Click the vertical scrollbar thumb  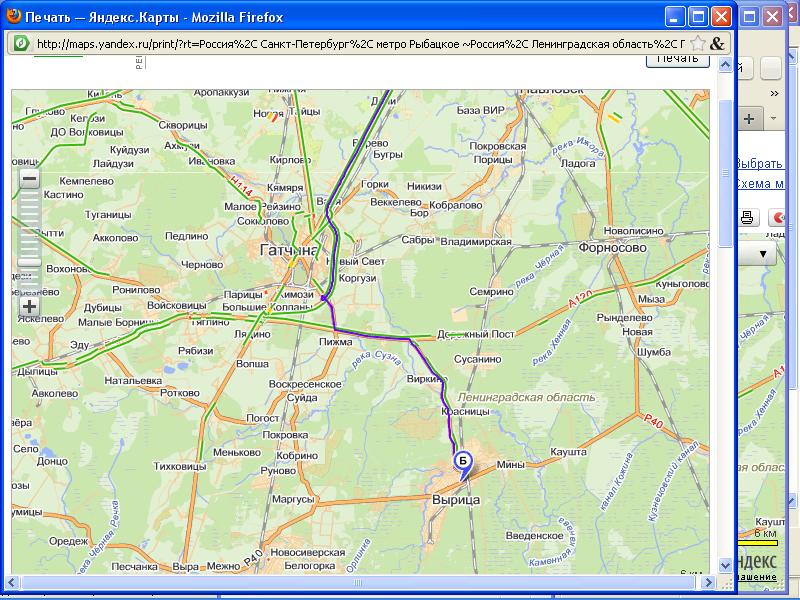tap(725, 173)
